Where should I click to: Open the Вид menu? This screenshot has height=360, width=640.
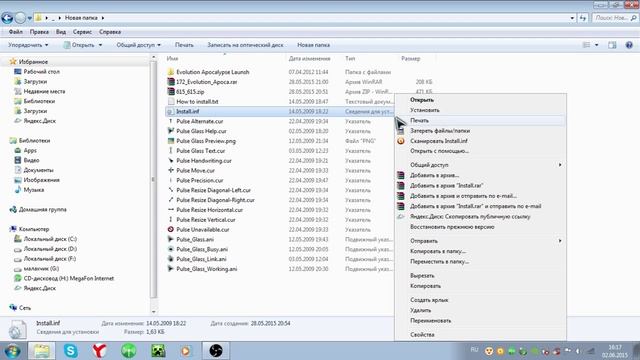pos(61,32)
